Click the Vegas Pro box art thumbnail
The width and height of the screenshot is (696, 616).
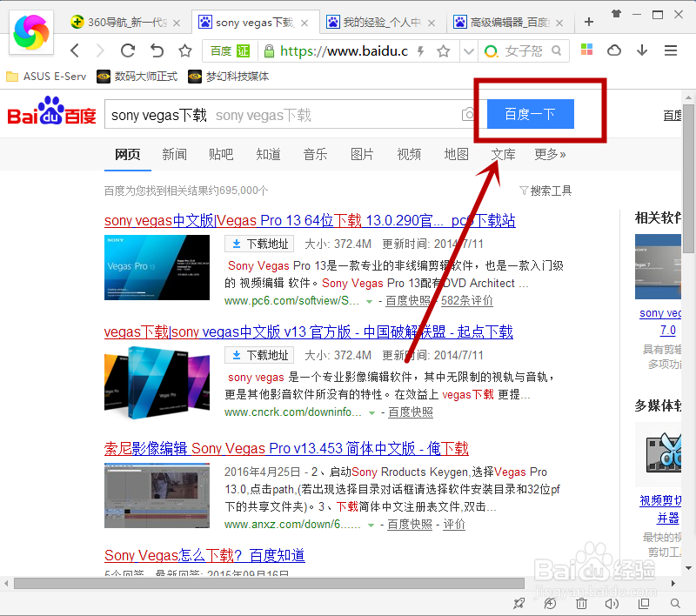pyautogui.click(x=157, y=383)
